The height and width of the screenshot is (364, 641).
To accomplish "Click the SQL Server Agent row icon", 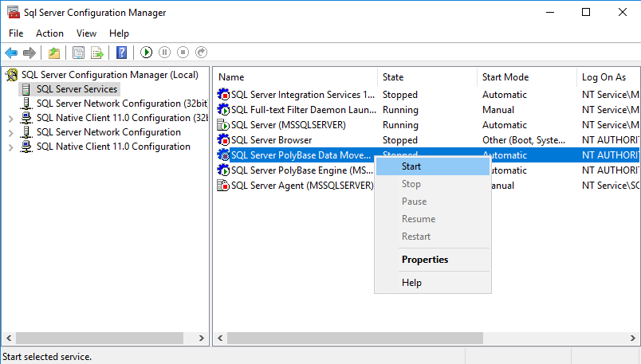I will [x=223, y=185].
